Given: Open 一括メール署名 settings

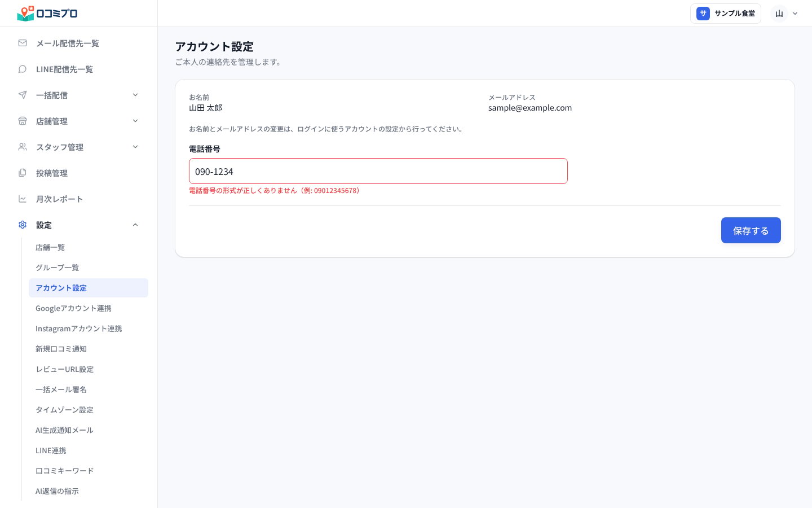Looking at the screenshot, I should point(89,389).
